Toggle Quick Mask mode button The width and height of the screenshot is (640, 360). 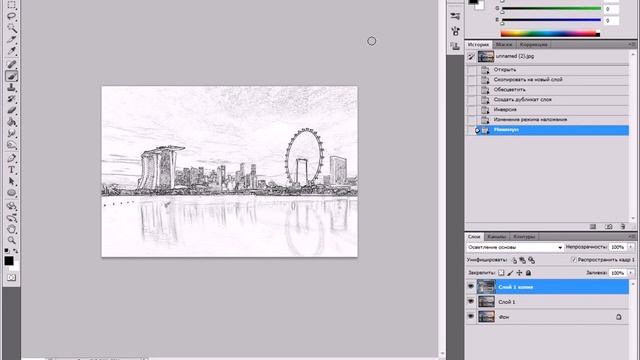pos(11,278)
